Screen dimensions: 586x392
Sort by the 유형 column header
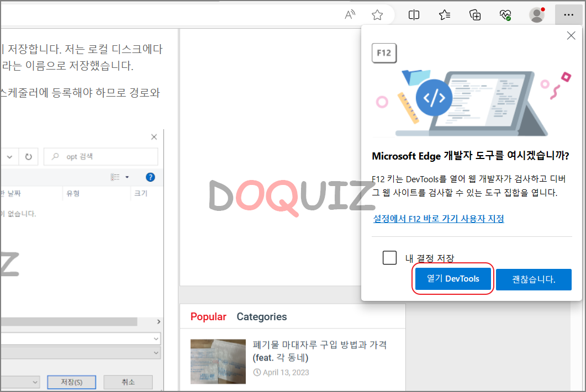pos(73,193)
